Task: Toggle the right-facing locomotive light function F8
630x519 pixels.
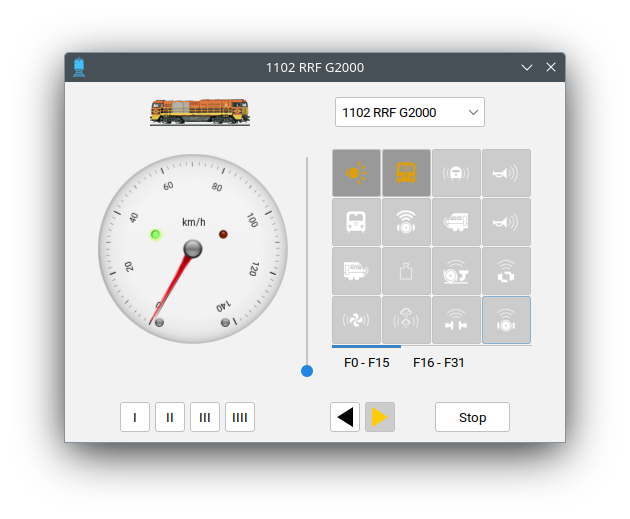Action: tap(356, 271)
